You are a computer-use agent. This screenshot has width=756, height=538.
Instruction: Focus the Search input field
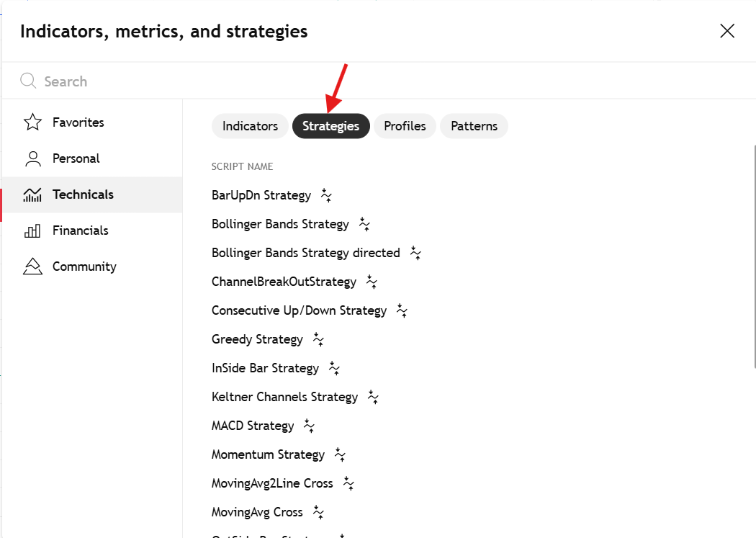coord(360,81)
